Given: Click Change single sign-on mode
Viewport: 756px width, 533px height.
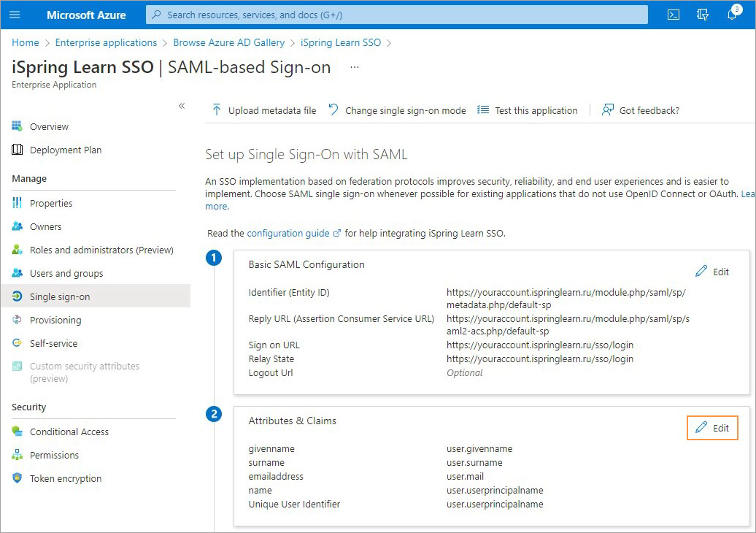Looking at the screenshot, I should (x=406, y=110).
